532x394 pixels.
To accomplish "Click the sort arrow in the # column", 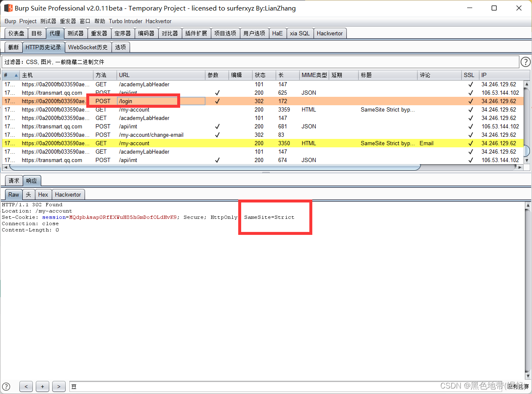I will [16, 75].
